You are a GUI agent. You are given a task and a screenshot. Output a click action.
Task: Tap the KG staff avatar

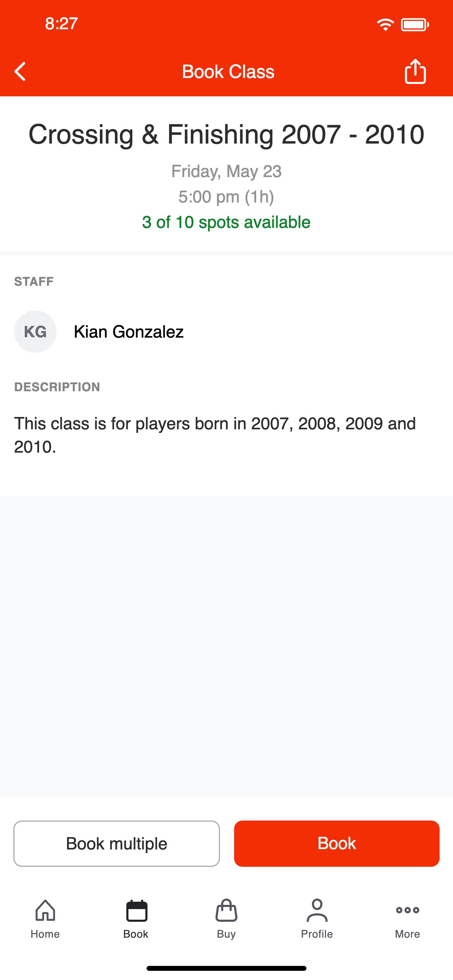point(35,331)
